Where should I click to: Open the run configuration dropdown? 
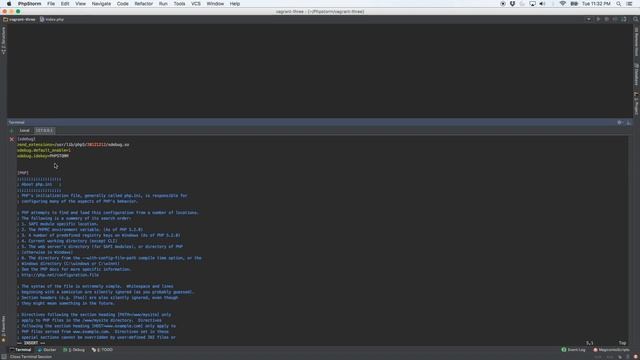click(589, 19)
